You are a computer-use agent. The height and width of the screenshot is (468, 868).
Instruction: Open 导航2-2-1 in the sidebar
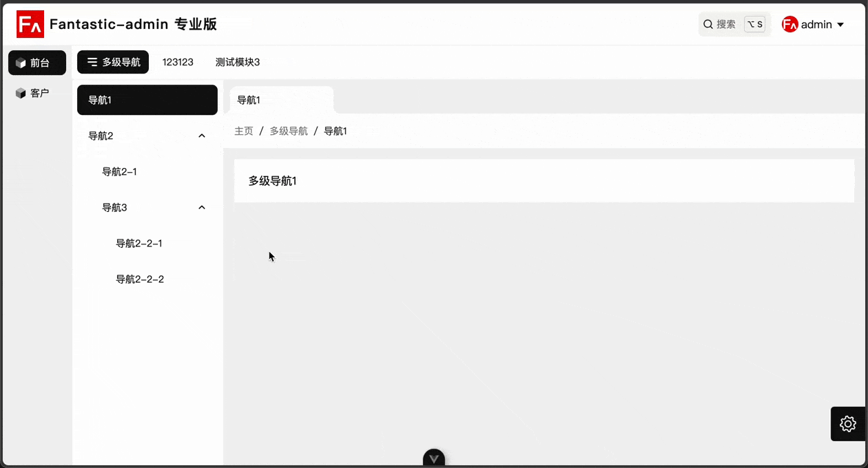tap(139, 244)
